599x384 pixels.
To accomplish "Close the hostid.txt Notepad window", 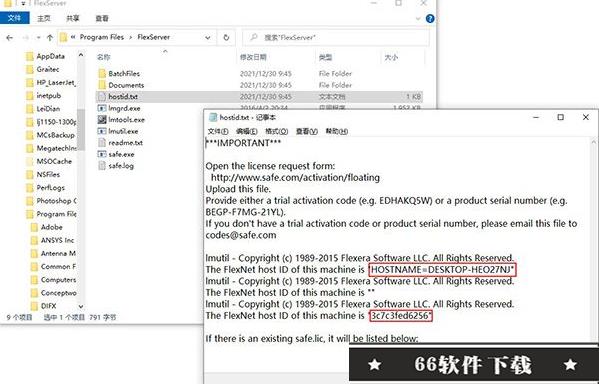I will coord(586,117).
